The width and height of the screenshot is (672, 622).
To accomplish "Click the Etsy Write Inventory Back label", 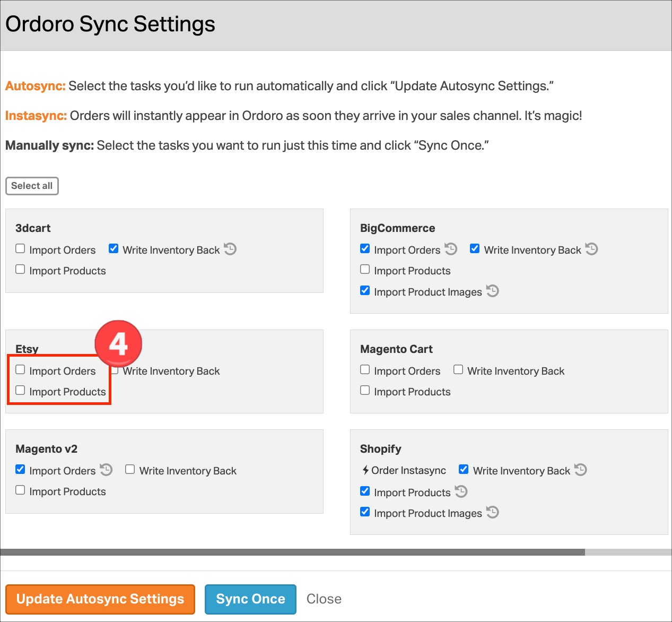I will pos(171,371).
